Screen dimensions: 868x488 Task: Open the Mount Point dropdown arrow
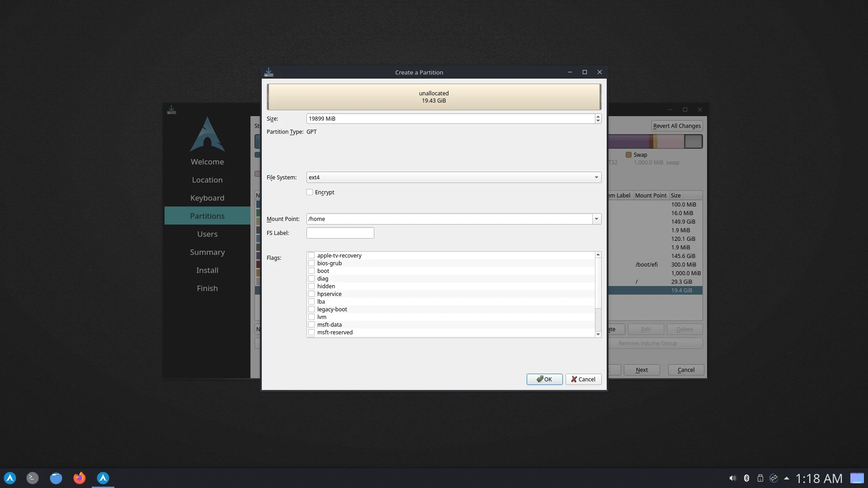click(596, 219)
